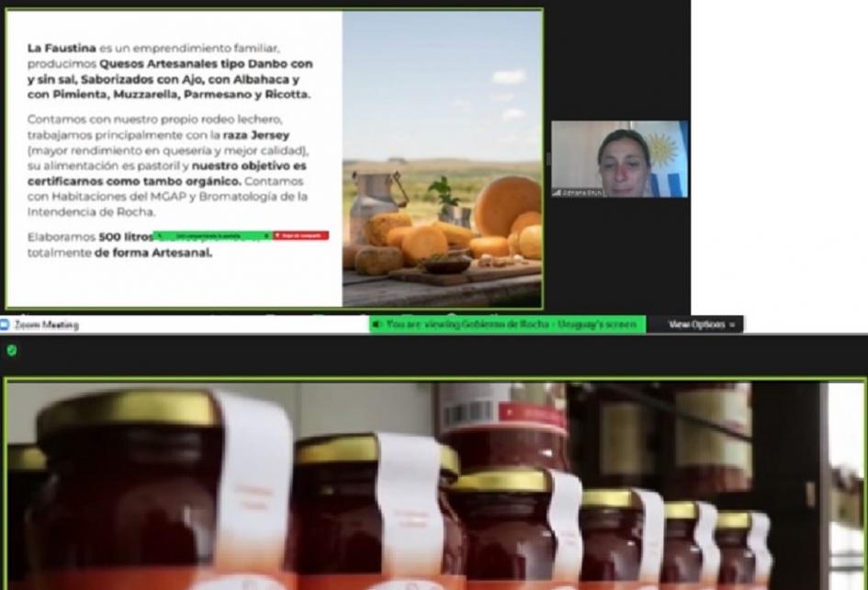Click the 'La Faustina' heading text
The width and height of the screenshot is (868, 590).
62,48
